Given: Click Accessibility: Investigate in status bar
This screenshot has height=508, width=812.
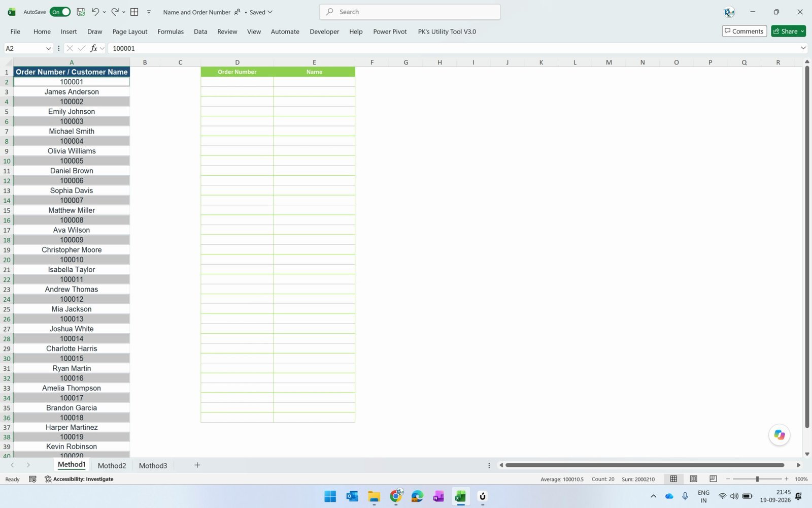Looking at the screenshot, I should 79,479.
